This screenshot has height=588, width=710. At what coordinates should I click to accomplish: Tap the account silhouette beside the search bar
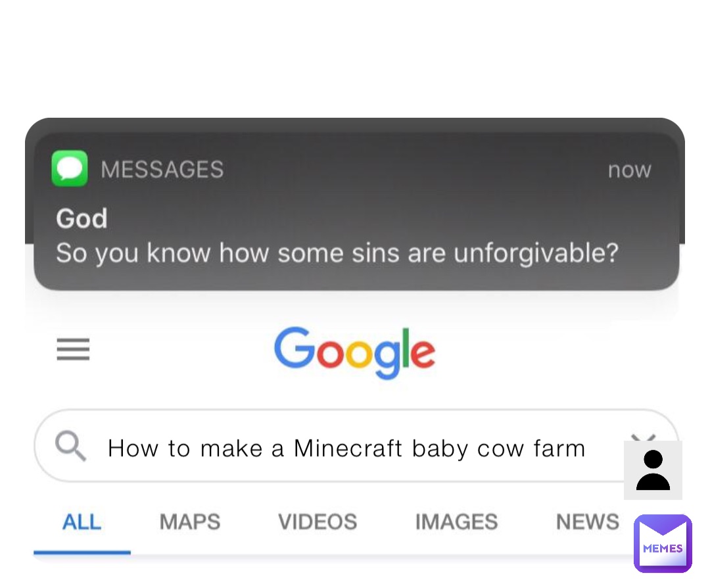[652, 470]
